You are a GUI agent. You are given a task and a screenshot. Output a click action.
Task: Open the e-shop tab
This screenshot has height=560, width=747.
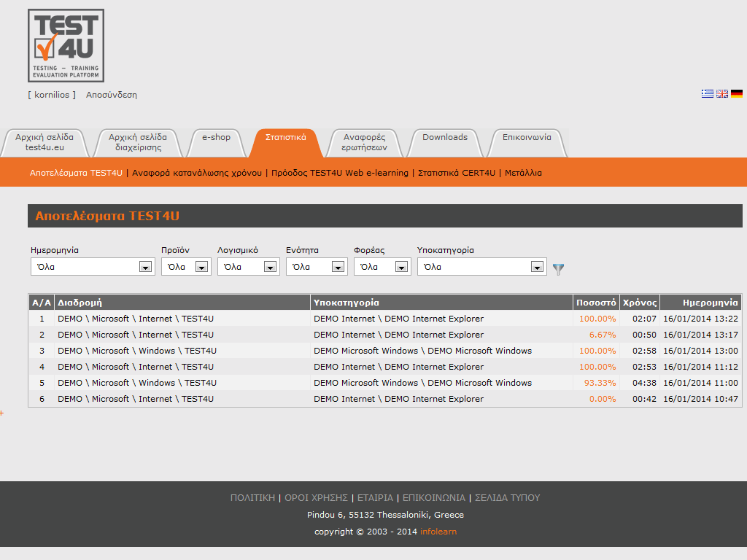(216, 142)
